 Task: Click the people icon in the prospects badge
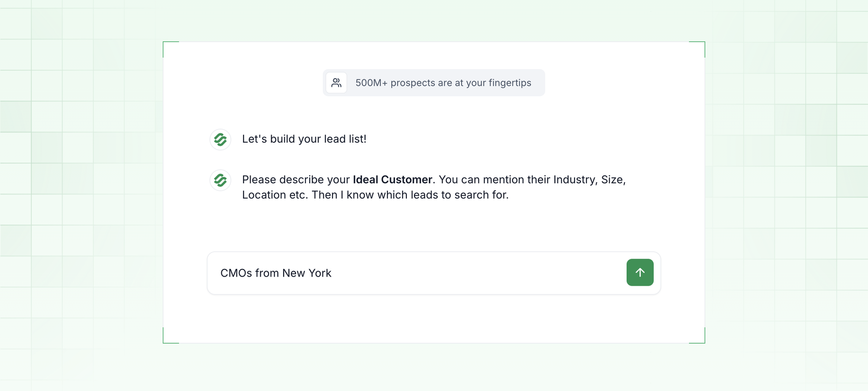336,83
